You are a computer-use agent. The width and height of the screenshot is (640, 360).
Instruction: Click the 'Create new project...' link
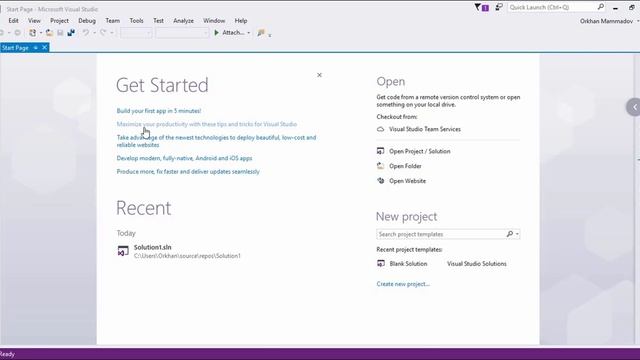(403, 284)
